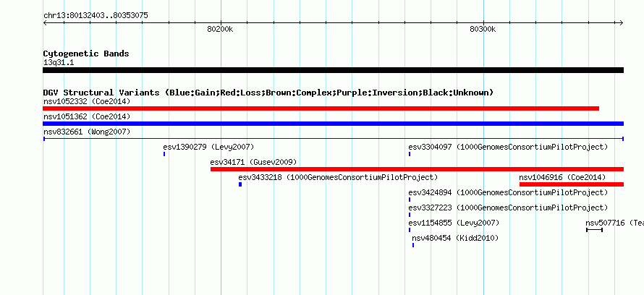Open the nsv480454 (Kidd2010) label

point(455,238)
